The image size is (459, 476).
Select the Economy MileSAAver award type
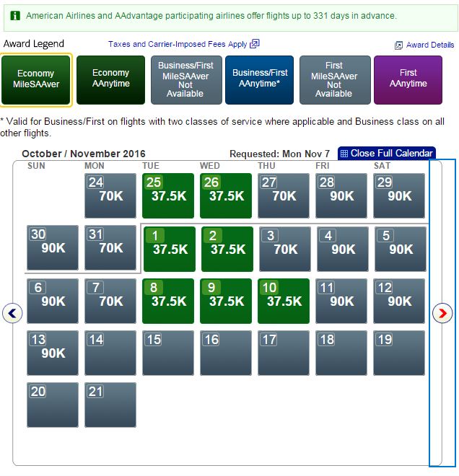pyautogui.click(x=36, y=79)
